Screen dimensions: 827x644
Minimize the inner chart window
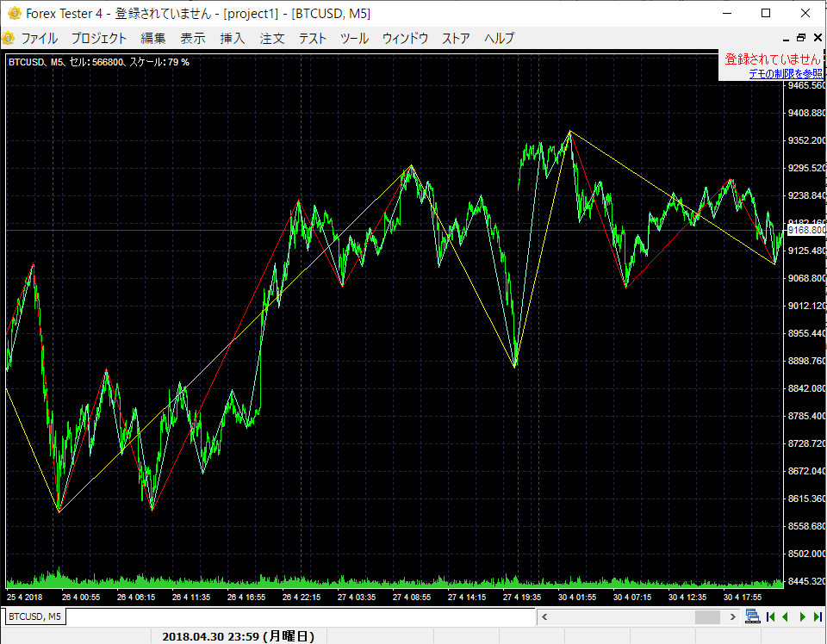point(786,39)
